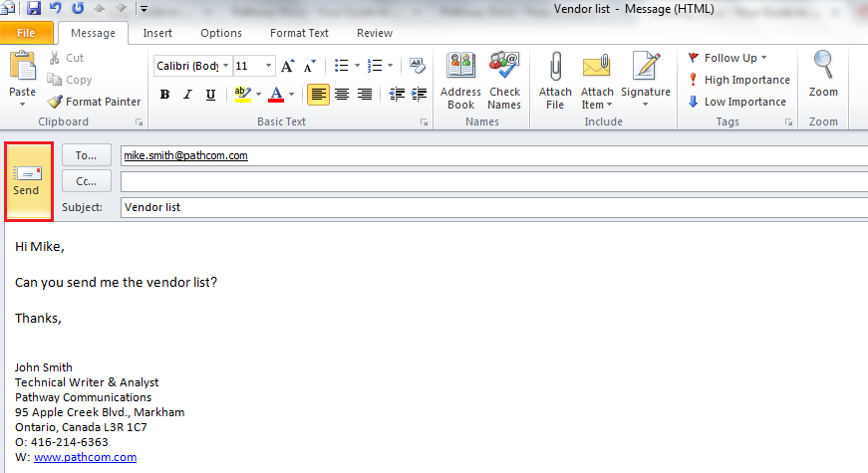Image resolution: width=868 pixels, height=473 pixels.
Task: Toggle High Importance tag
Action: (x=739, y=80)
